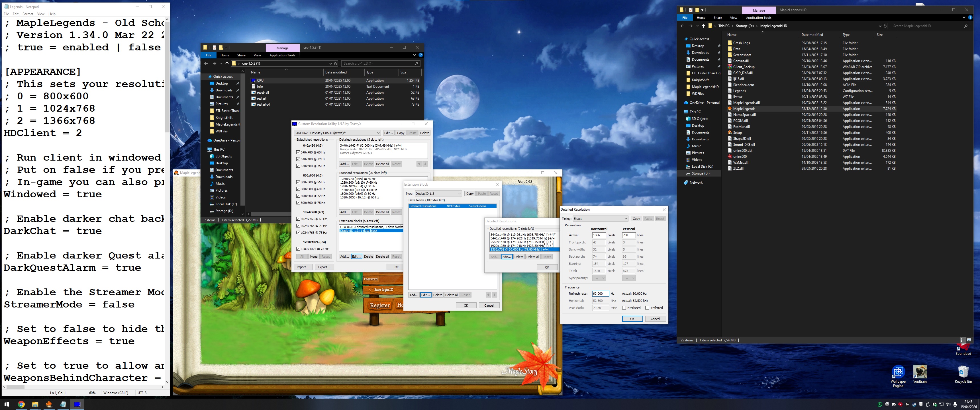Expand the ribbon in cru-1.5.3 window
980x410 pixels.
tap(415, 55)
